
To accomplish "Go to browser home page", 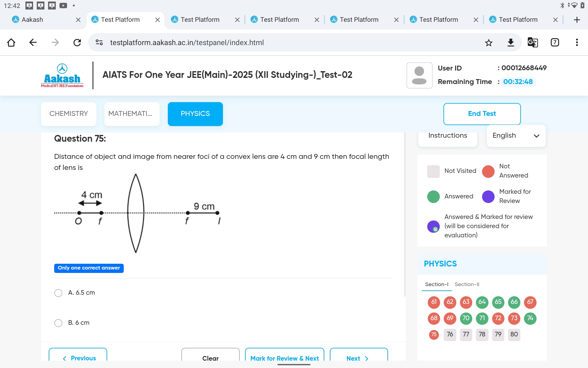I will 11,42.
